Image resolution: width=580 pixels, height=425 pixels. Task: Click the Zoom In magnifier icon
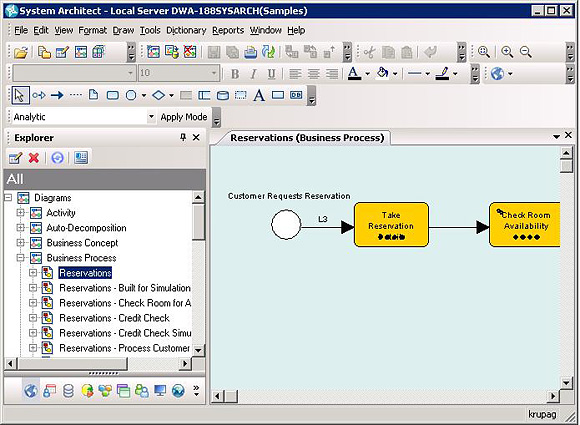[x=506, y=52]
